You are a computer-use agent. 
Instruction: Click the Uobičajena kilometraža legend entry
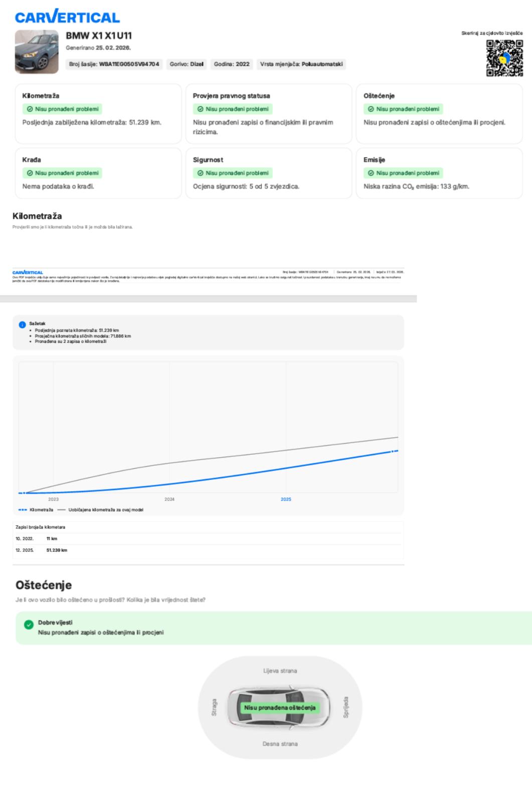pos(100,510)
